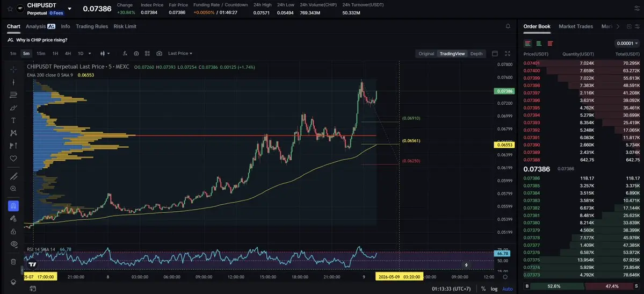
Task: Switch chart to Original view
Action: 426,53
